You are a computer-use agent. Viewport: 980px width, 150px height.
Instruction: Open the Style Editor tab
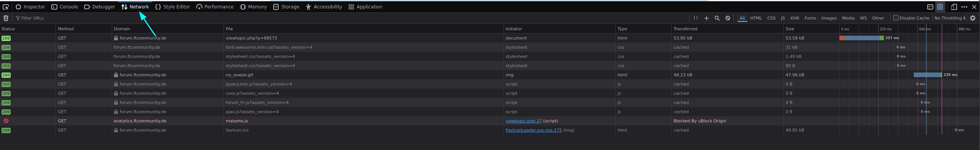click(172, 7)
